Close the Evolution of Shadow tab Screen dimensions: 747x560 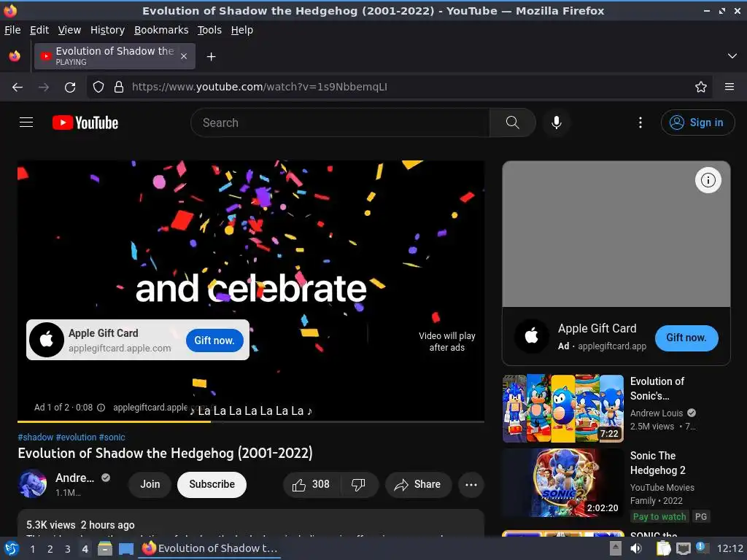[x=184, y=56]
